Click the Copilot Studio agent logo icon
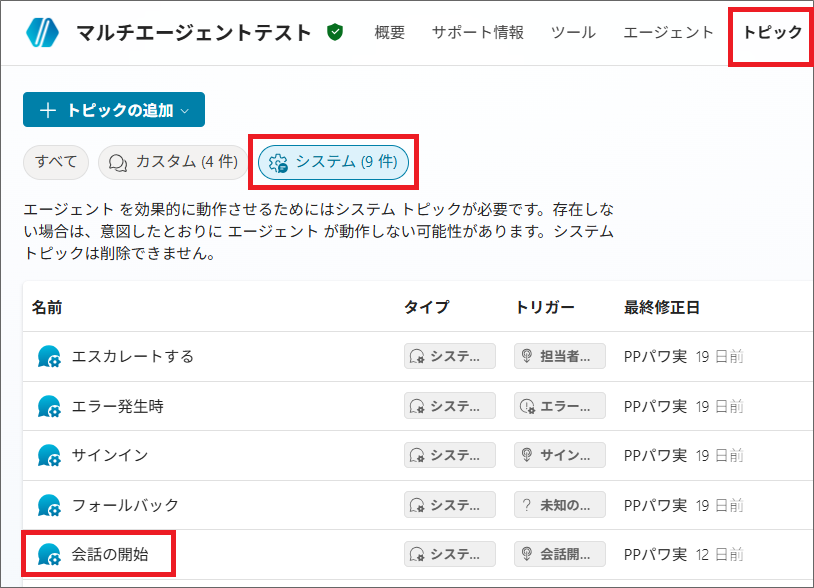The width and height of the screenshot is (814, 588). [x=43, y=33]
